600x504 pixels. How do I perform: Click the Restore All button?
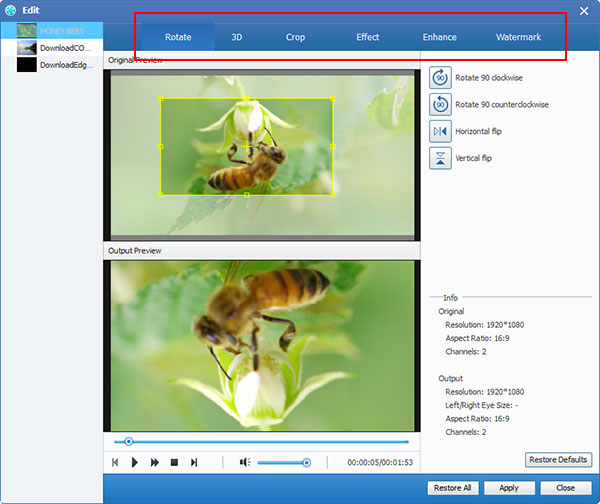pos(453,488)
